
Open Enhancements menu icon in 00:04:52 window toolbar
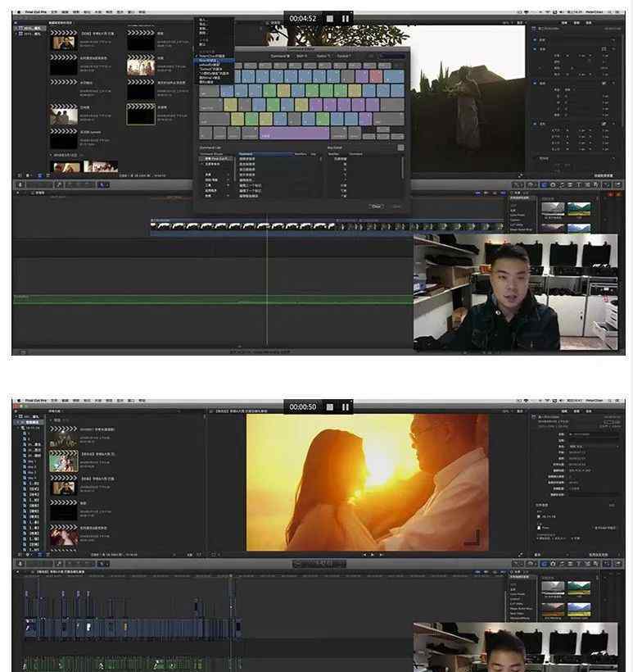click(518, 184)
